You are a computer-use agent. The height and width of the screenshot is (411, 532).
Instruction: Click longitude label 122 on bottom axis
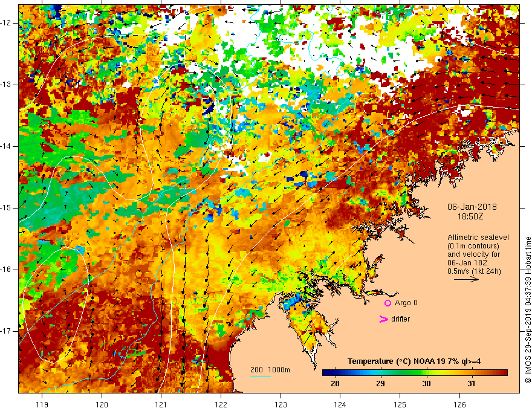point(221,404)
